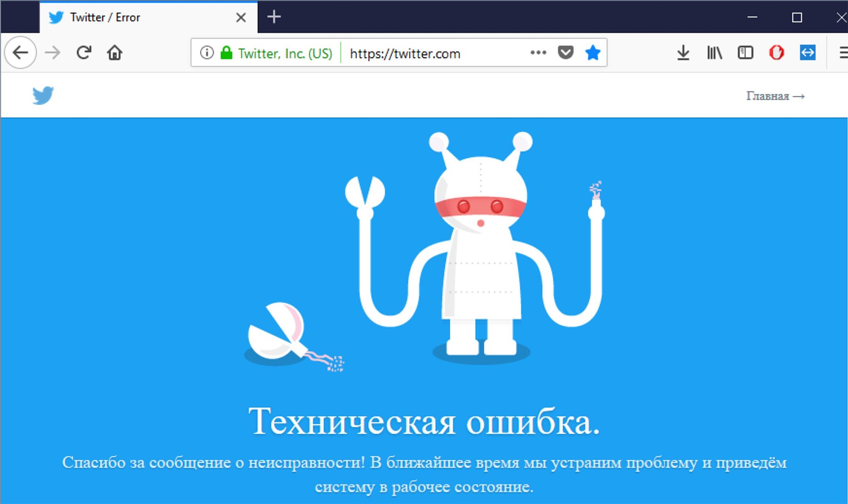Viewport: 848px width, 504px height.
Task: Toggle bookmark star for this page
Action: (x=593, y=53)
